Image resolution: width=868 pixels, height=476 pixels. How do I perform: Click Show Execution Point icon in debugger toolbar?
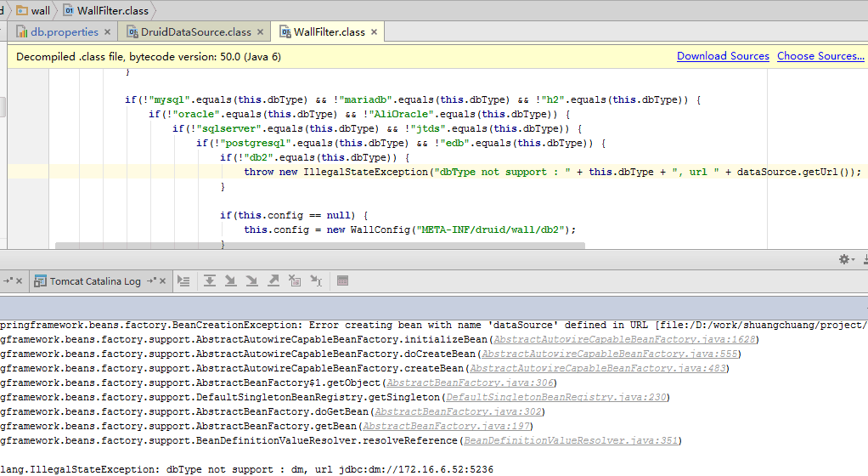point(183,281)
